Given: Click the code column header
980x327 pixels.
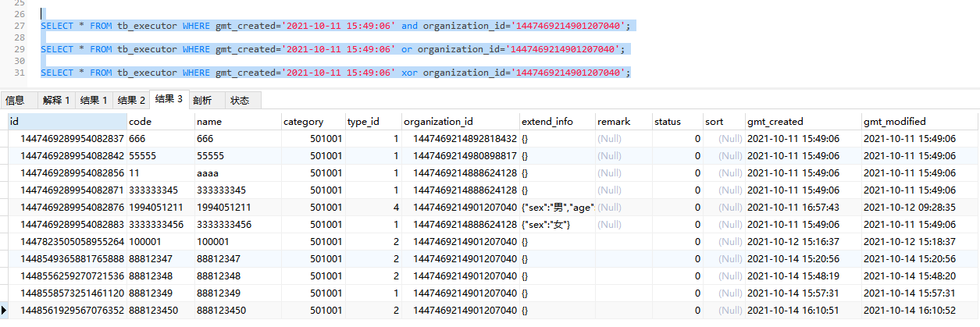Looking at the screenshot, I should 160,122.
